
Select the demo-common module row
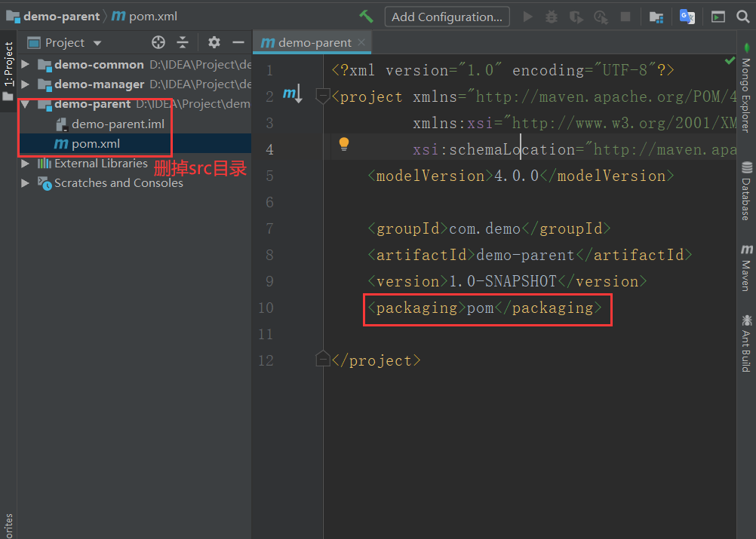pos(134,65)
